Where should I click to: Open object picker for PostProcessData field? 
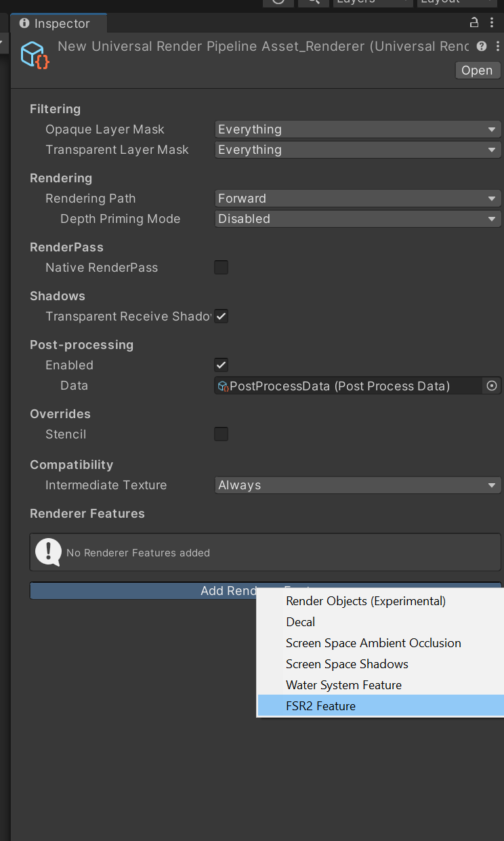[492, 386]
